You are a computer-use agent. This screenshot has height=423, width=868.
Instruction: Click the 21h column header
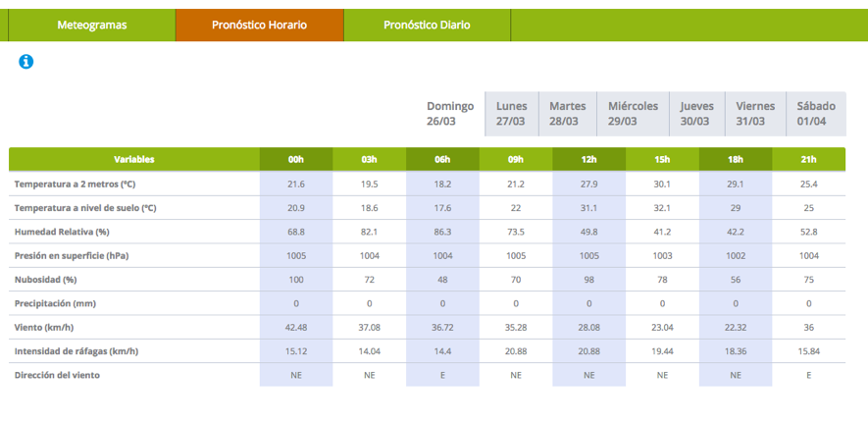point(809,159)
